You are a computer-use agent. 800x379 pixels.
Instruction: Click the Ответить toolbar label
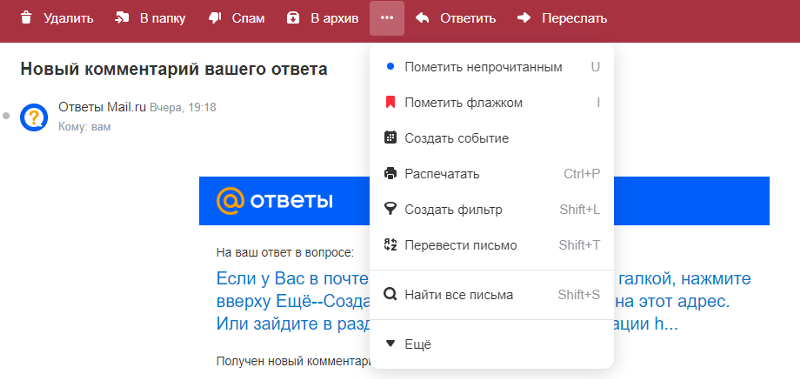click(x=468, y=19)
